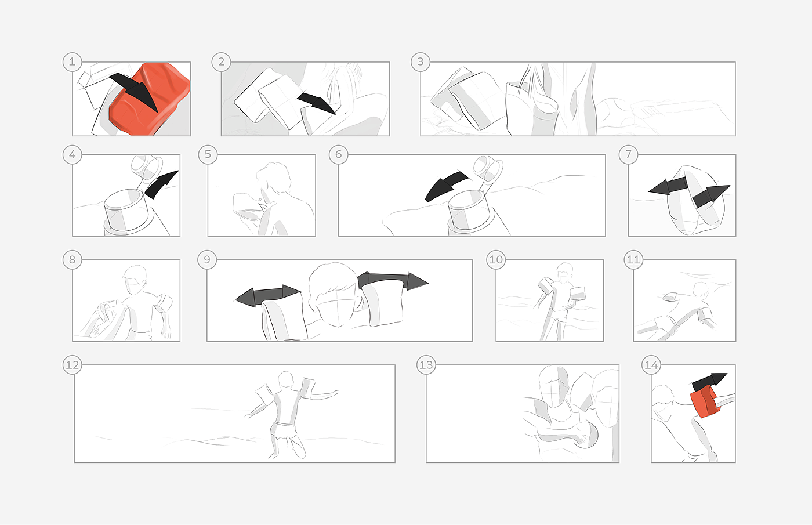Click the circled number 7 badge
This screenshot has height=525, width=812.
click(628, 154)
